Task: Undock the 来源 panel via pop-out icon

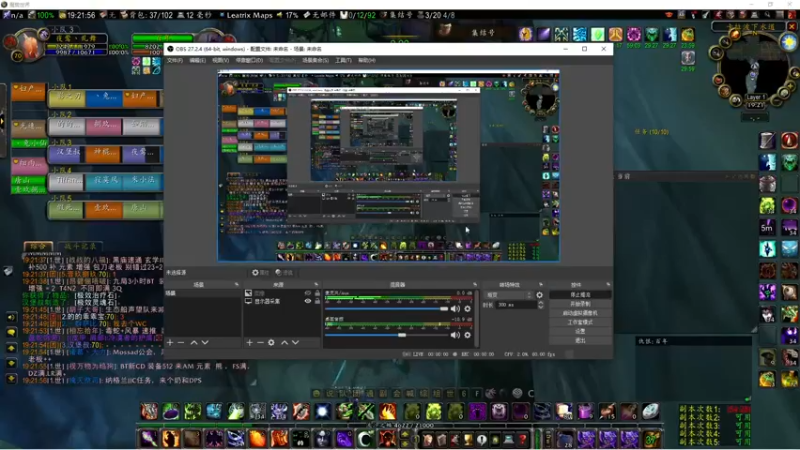Action: [x=316, y=284]
